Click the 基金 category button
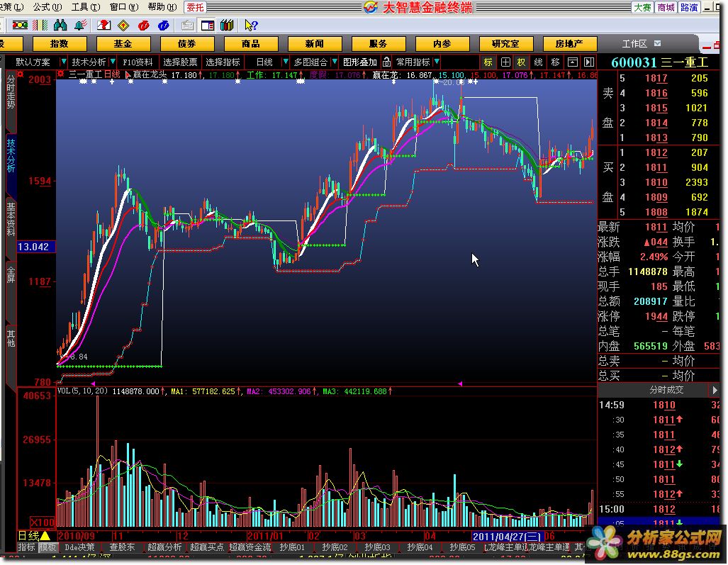 click(x=123, y=44)
